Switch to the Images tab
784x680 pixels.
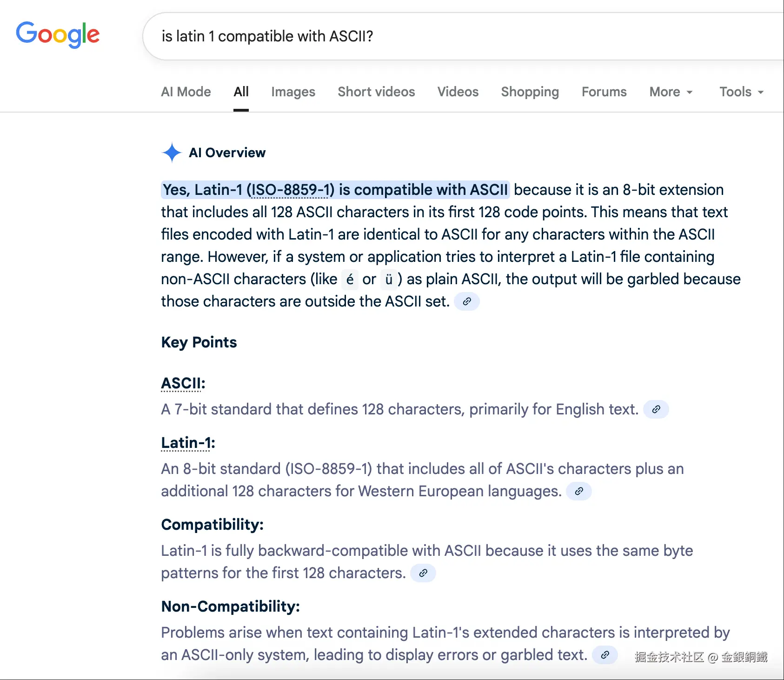(293, 92)
